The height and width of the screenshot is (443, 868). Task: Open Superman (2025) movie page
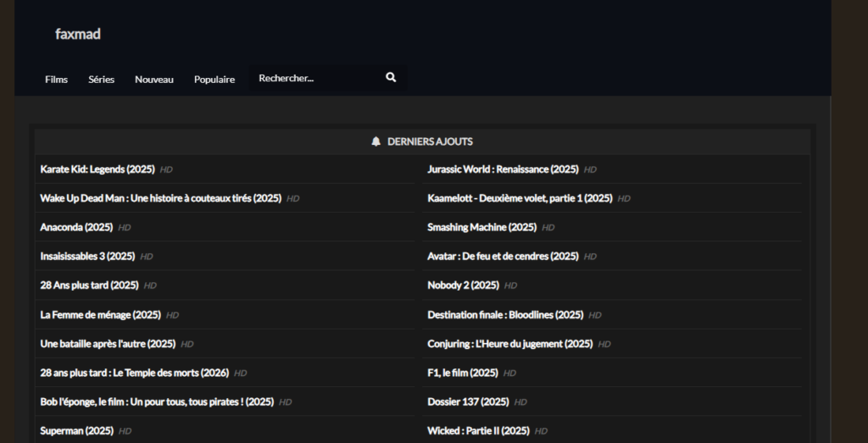76,430
